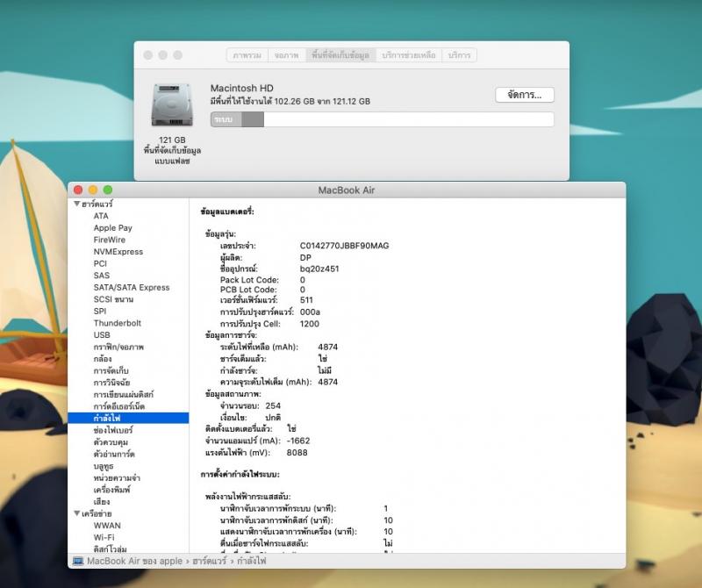Viewport: 702px width, 588px height.
Task: Click the Cell revision value 1200
Action: 310,324
